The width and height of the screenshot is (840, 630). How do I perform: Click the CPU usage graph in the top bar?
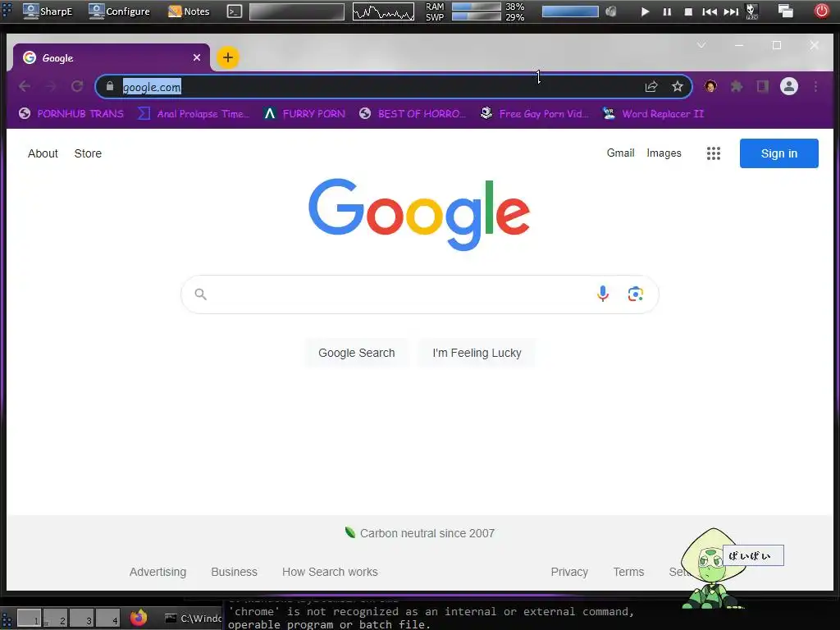pos(383,11)
